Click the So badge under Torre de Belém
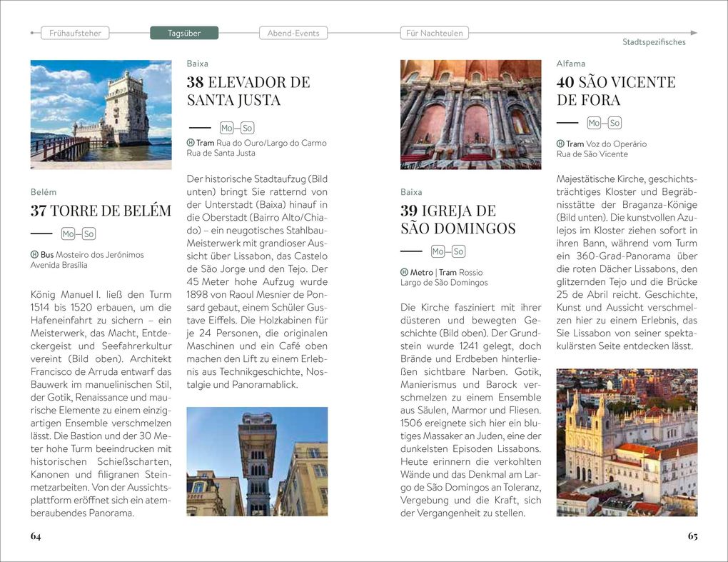The image size is (728, 562). point(89,234)
